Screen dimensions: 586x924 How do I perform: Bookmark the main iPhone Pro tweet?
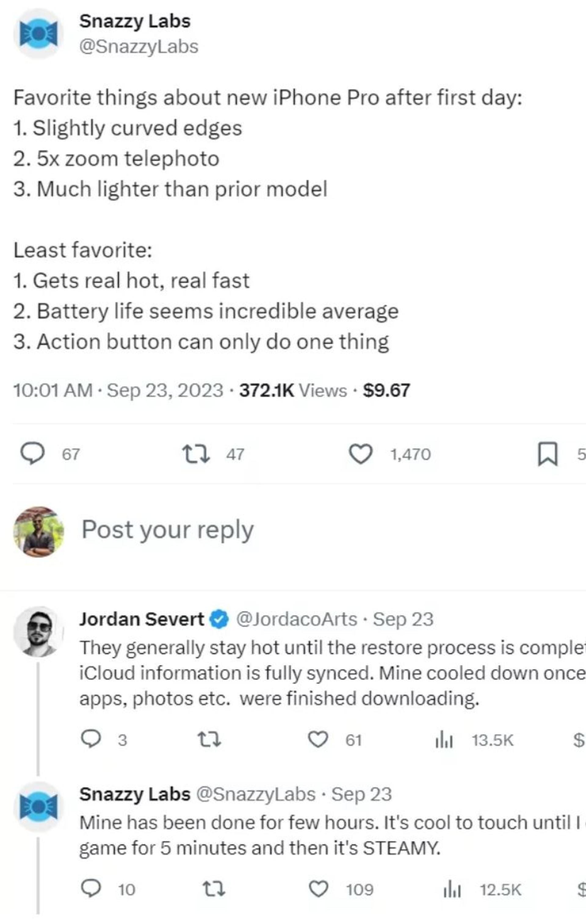click(547, 454)
